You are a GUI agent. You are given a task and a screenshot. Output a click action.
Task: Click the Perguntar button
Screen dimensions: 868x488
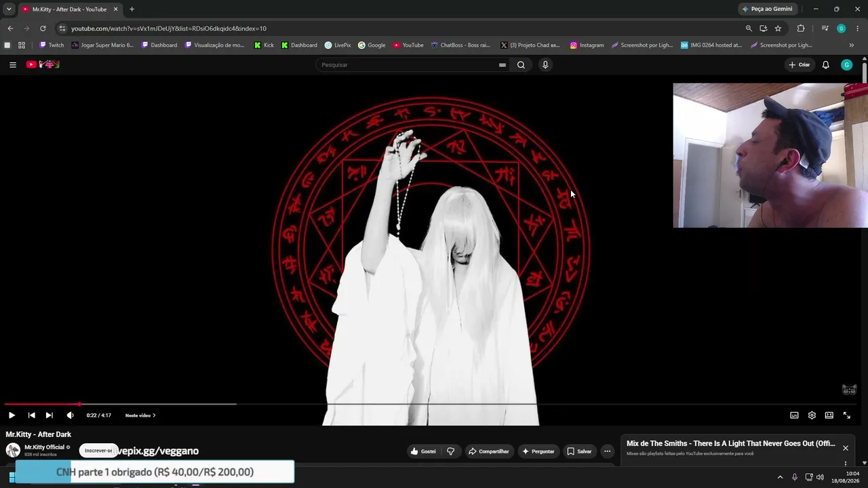[x=538, y=451]
